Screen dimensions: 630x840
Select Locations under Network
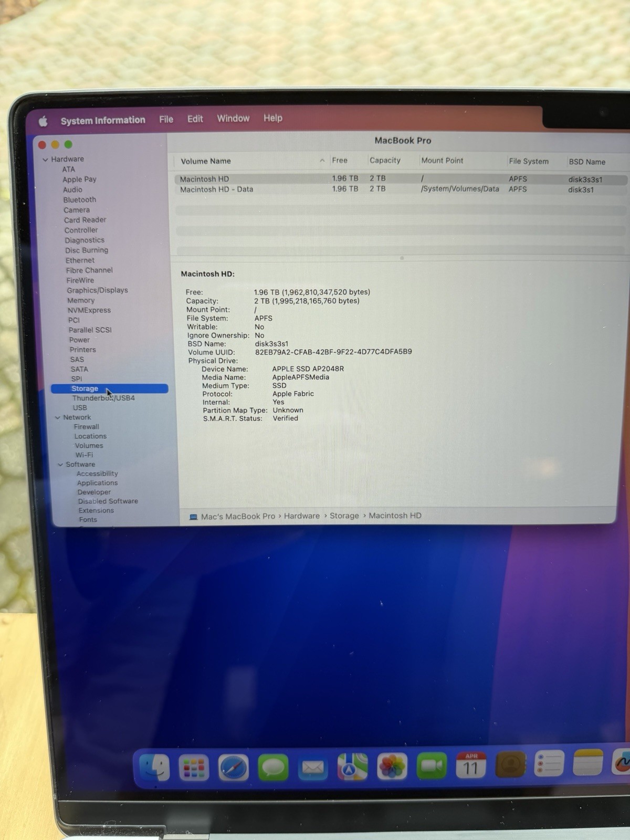(90, 436)
